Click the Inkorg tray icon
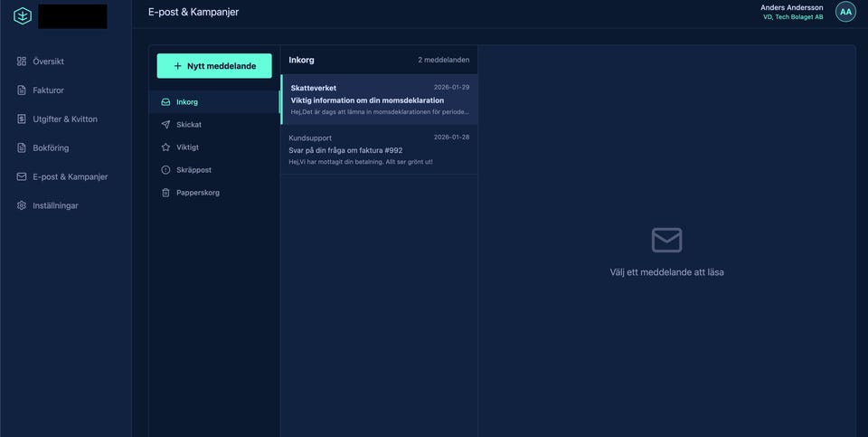868x437 pixels. tap(165, 102)
